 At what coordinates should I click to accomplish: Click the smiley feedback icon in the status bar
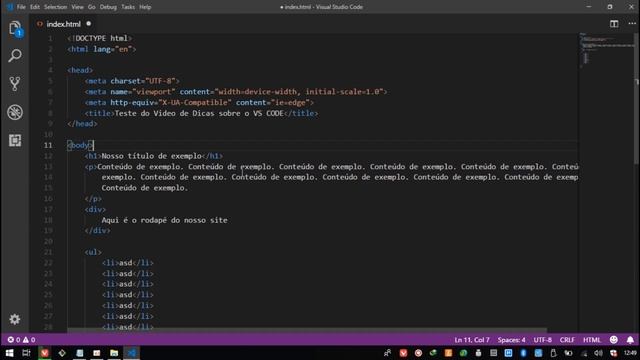613,340
